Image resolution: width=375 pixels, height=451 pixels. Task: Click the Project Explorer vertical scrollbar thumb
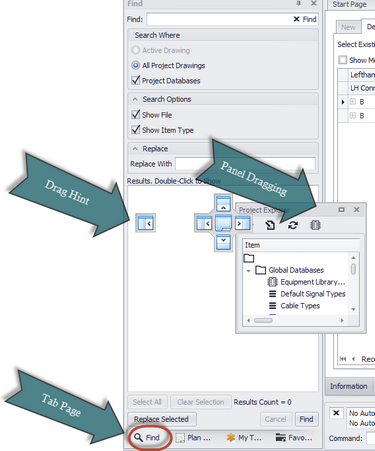(x=353, y=269)
